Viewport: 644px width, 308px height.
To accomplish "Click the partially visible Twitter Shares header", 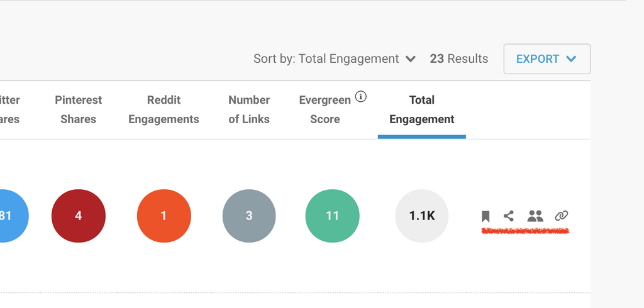I will [10, 109].
